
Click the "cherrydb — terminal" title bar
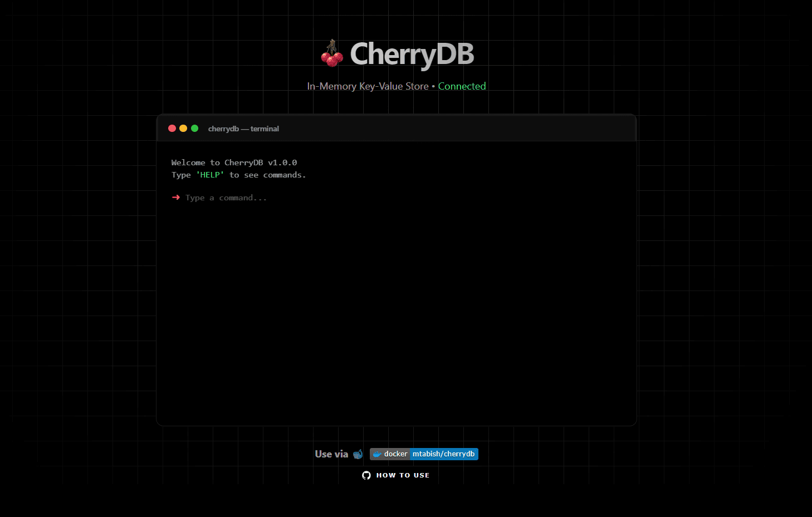coord(243,129)
